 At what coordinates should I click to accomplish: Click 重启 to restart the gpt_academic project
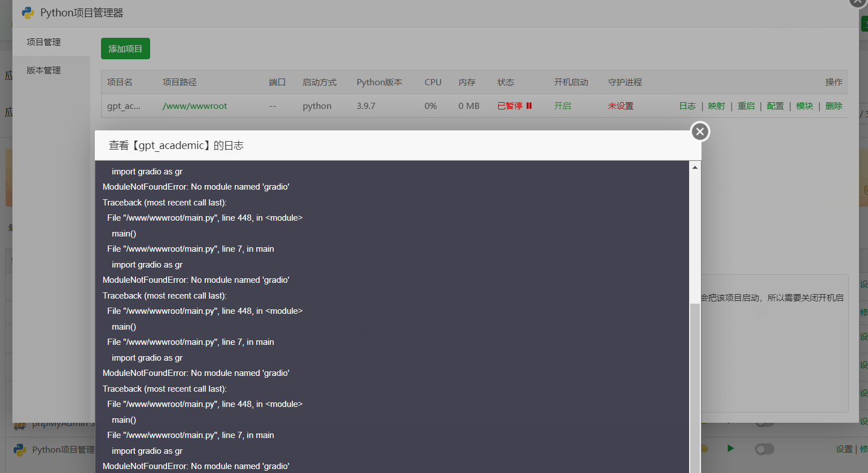746,106
